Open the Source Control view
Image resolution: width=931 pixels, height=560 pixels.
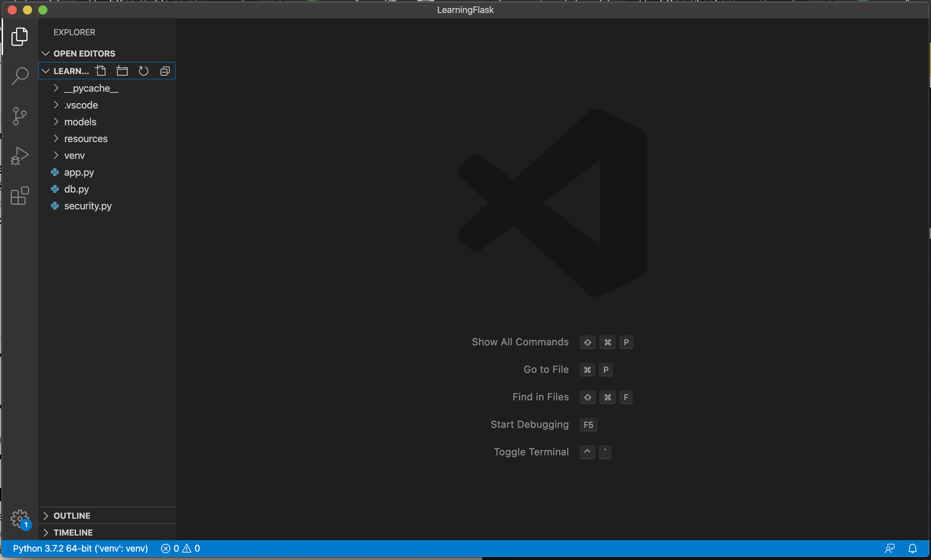[20, 116]
